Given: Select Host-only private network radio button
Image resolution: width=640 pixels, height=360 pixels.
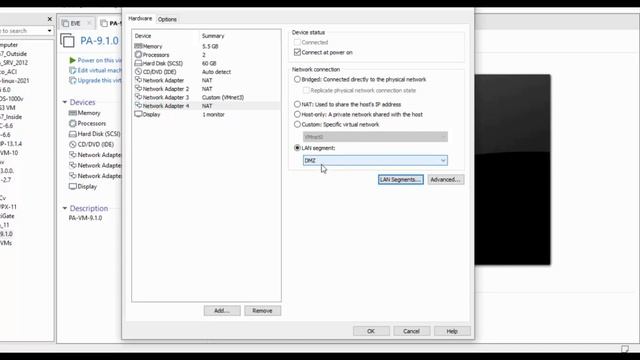Looking at the screenshot, I should [x=297, y=114].
